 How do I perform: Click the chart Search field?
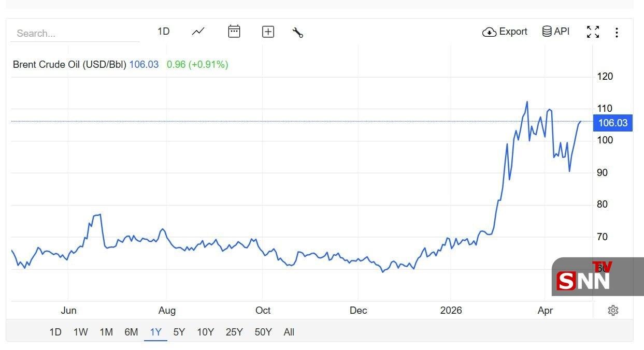coord(75,33)
